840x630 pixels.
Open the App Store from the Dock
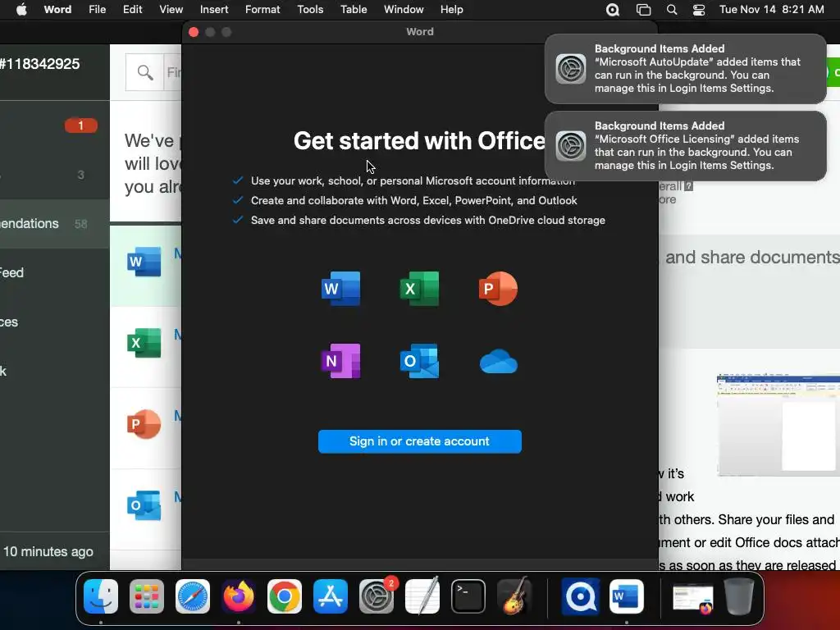click(x=331, y=596)
